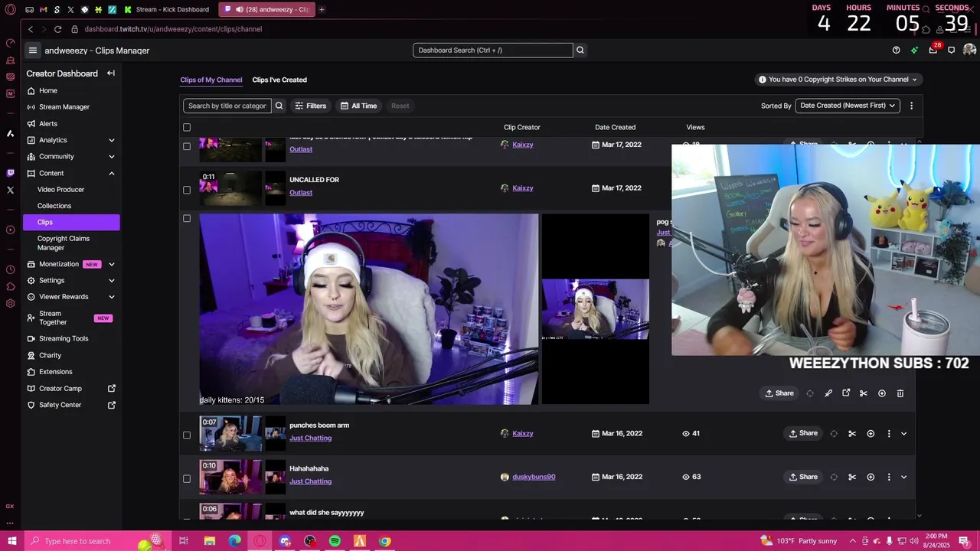Check the punches boom arm clip checkbox
The image size is (980, 551).
click(x=187, y=435)
